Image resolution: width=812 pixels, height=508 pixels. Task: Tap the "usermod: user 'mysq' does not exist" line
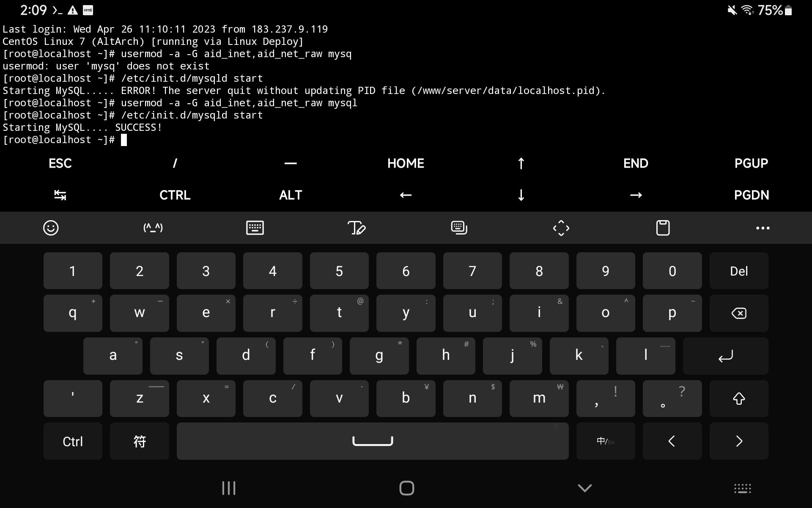106,66
